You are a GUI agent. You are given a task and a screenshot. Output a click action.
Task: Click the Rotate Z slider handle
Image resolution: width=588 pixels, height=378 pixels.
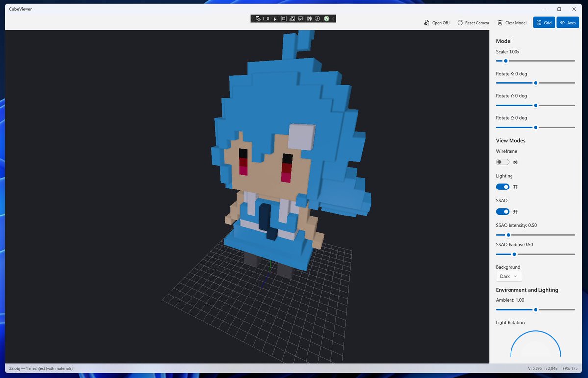pyautogui.click(x=536, y=127)
